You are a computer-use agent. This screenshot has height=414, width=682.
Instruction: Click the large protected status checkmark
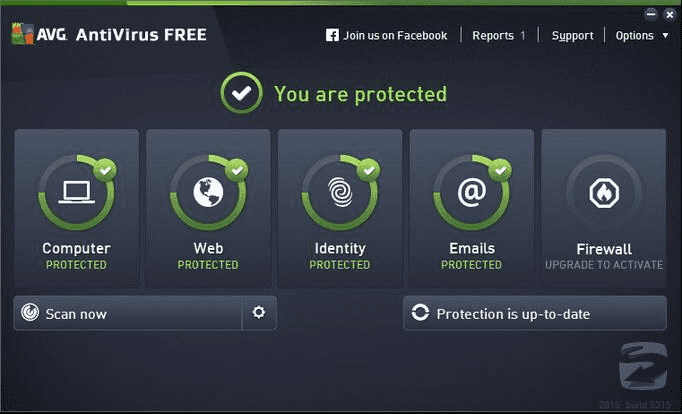coord(241,93)
